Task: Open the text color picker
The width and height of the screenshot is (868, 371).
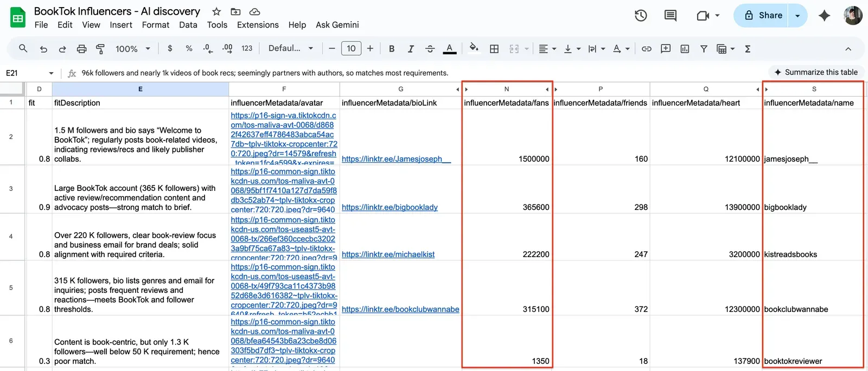Action: tap(449, 49)
